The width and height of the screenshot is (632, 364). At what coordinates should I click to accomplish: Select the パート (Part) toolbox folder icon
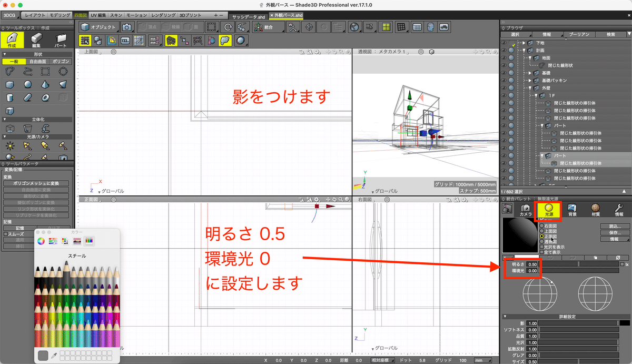pyautogui.click(x=62, y=40)
